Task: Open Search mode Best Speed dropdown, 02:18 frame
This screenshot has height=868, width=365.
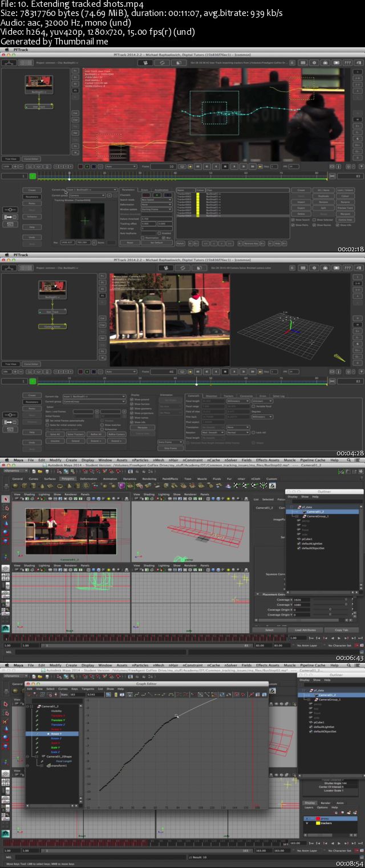Action: click(x=157, y=199)
